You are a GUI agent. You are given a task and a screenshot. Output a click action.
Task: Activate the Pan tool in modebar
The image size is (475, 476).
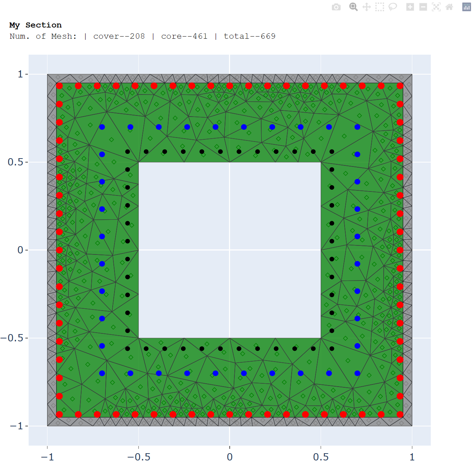367,7
